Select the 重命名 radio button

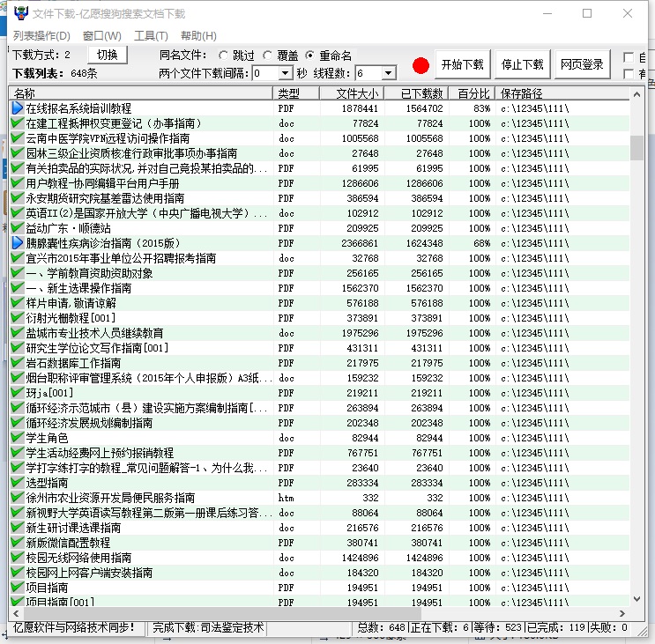pyautogui.click(x=310, y=56)
